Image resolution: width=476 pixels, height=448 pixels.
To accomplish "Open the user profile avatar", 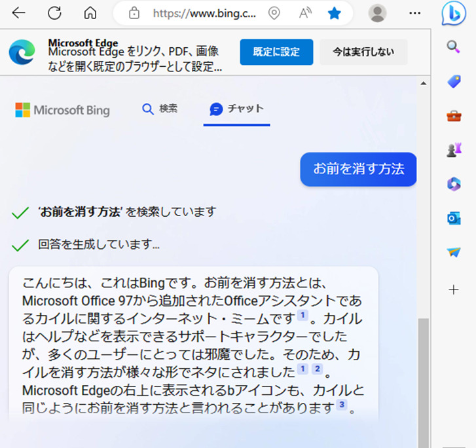I will pos(377,13).
